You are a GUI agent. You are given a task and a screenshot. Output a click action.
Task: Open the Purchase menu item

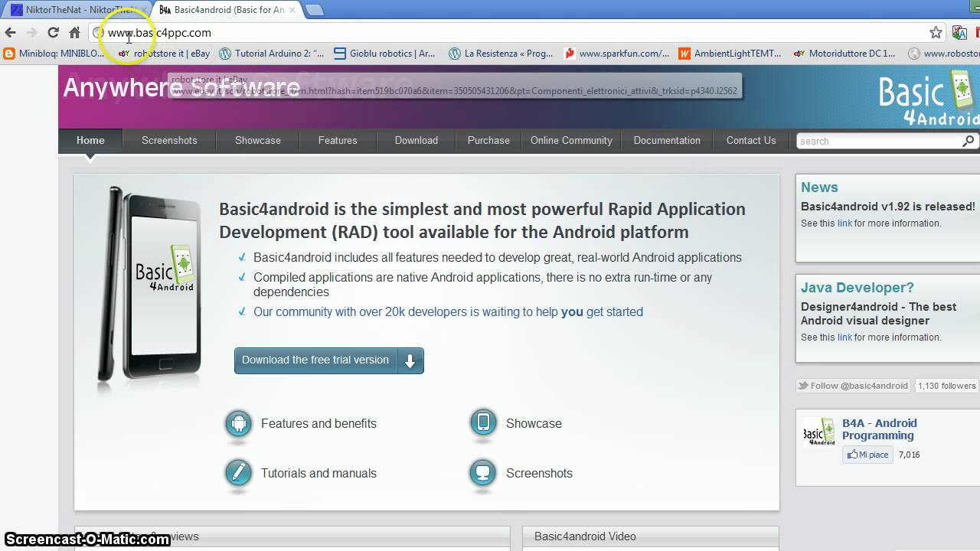(488, 140)
